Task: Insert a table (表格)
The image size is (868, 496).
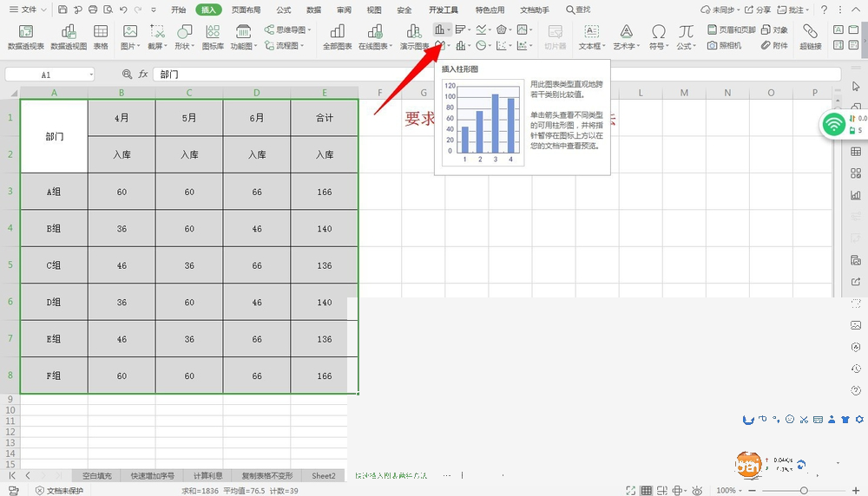Action: tap(101, 36)
